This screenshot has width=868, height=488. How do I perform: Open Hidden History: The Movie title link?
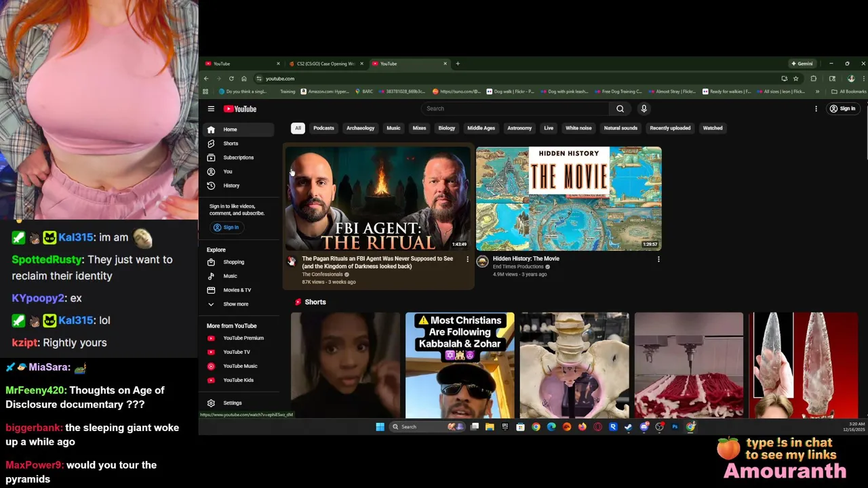pos(526,258)
